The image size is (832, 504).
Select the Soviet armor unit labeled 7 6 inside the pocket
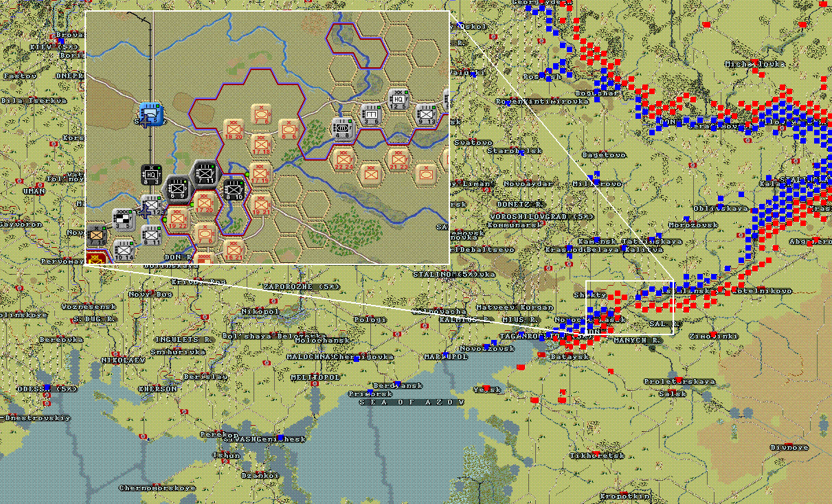(261, 113)
